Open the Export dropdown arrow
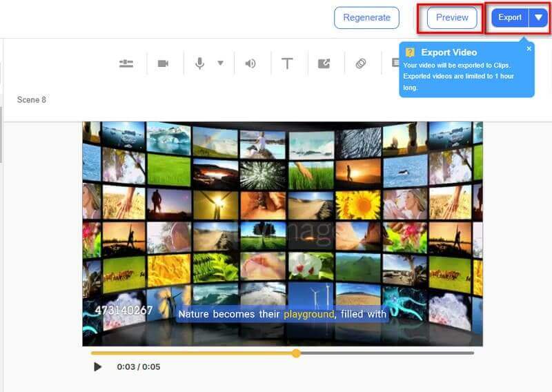Screen dimensions: 552x392 [538, 18]
